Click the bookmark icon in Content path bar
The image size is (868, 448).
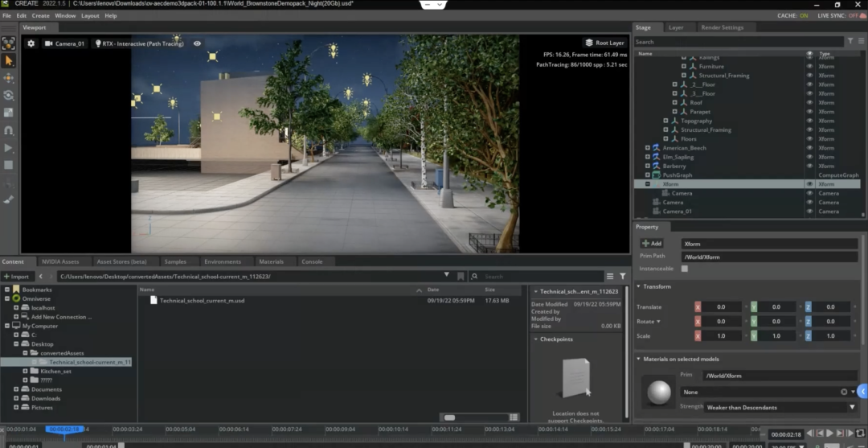(x=461, y=276)
